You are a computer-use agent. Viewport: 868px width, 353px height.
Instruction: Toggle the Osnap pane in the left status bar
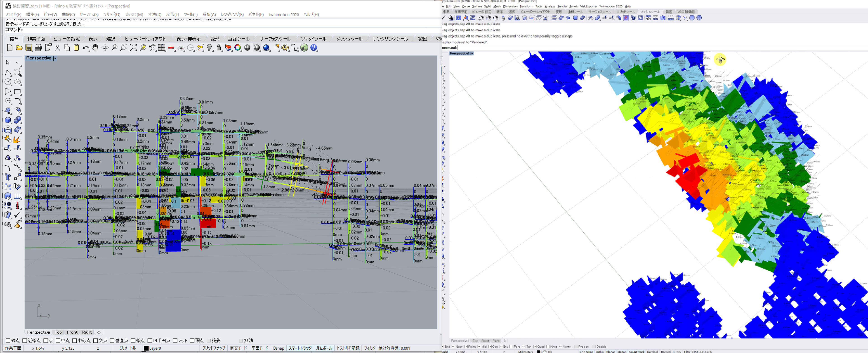(x=278, y=348)
